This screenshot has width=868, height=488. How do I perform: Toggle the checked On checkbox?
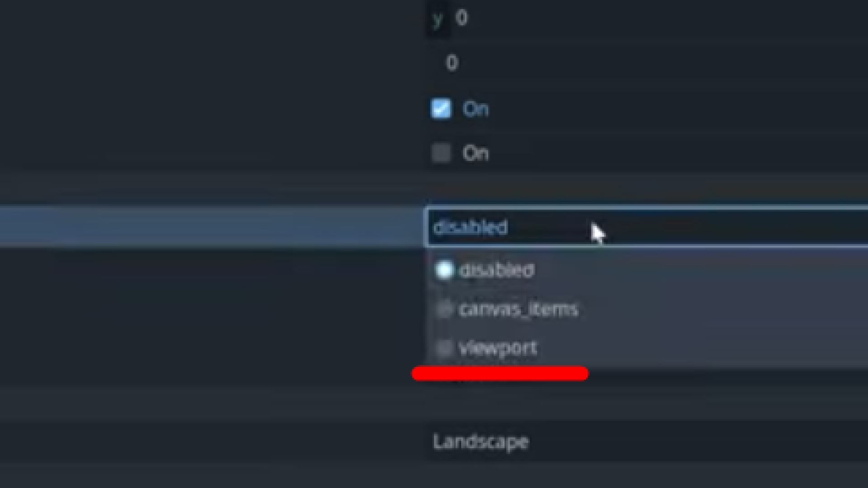(441, 108)
